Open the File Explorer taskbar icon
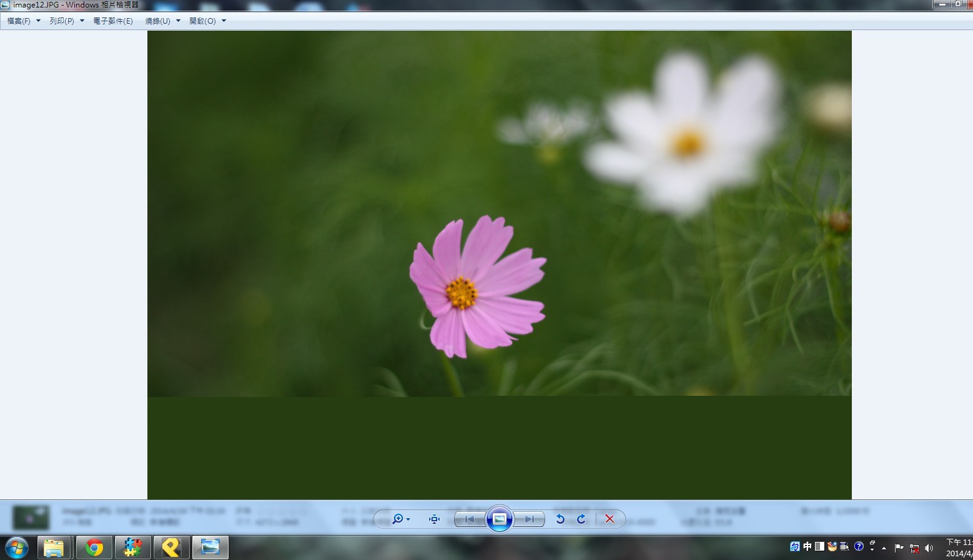973x560 pixels. 54,548
